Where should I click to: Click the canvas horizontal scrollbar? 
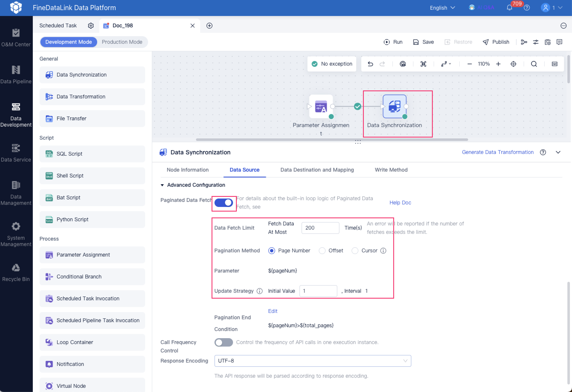click(332, 140)
